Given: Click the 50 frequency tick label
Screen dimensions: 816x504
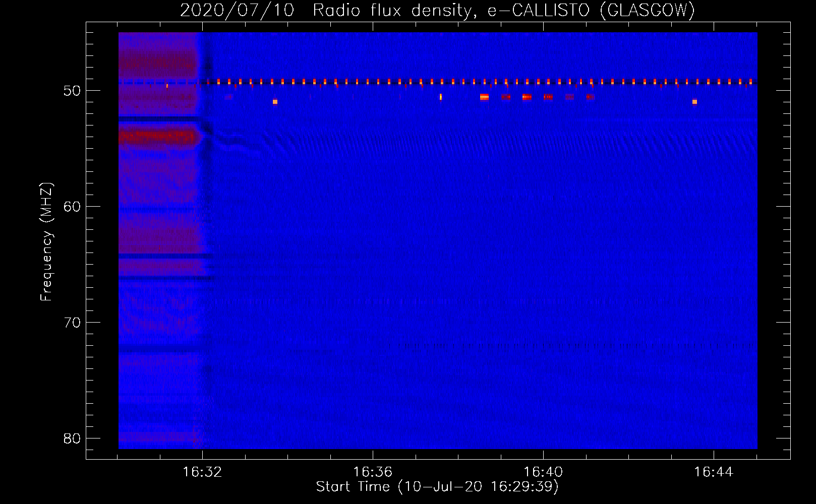Looking at the screenshot, I should point(72,91).
